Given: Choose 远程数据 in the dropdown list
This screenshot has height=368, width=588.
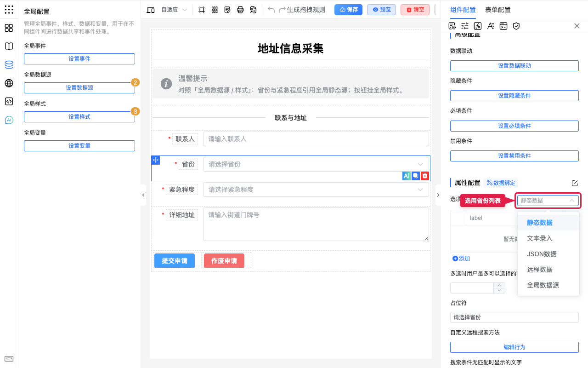Looking at the screenshot, I should pyautogui.click(x=548, y=270).
